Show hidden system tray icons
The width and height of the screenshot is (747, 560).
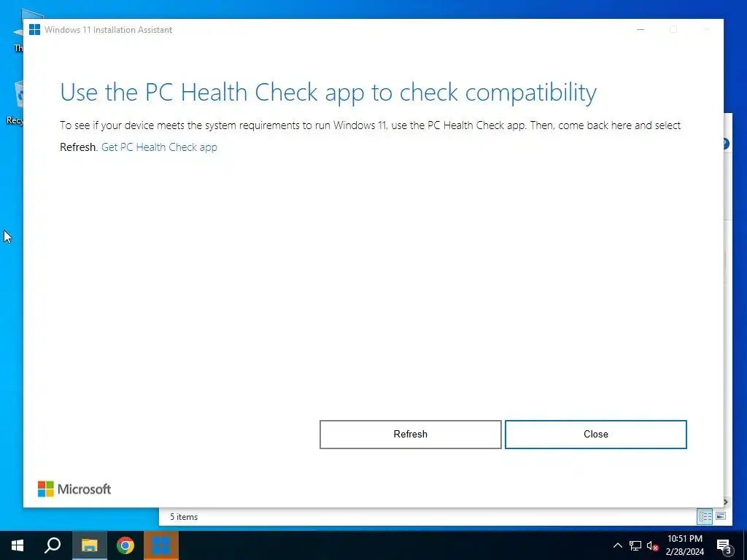pyautogui.click(x=617, y=545)
